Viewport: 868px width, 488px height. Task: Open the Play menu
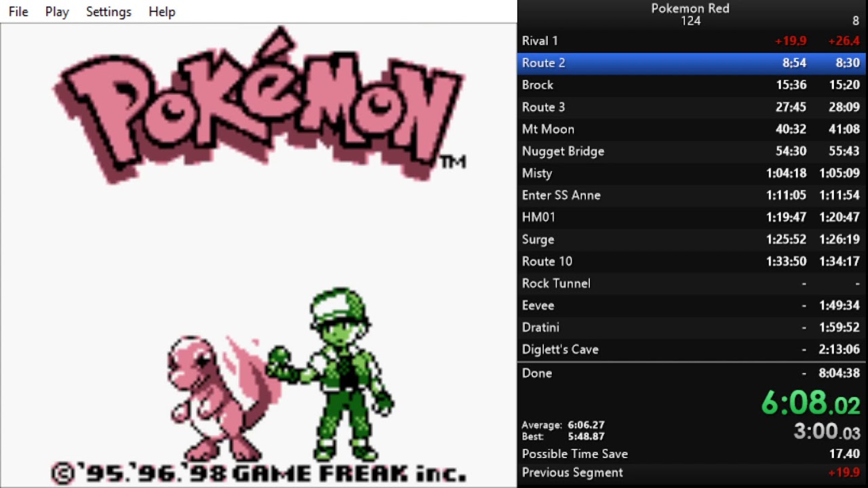click(x=57, y=12)
